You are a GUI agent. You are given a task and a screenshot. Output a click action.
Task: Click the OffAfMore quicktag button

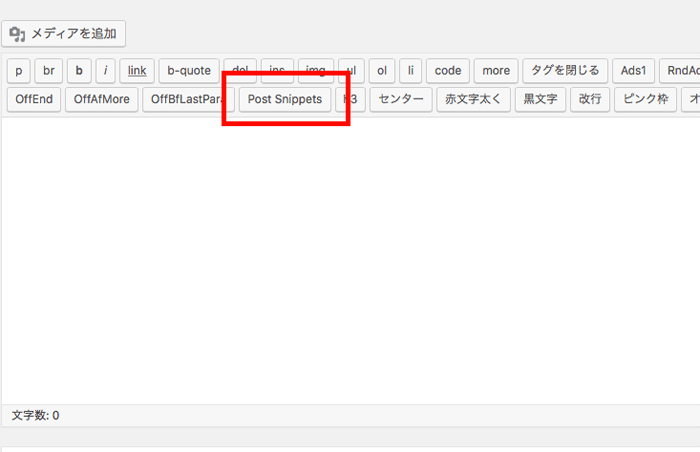point(102,100)
